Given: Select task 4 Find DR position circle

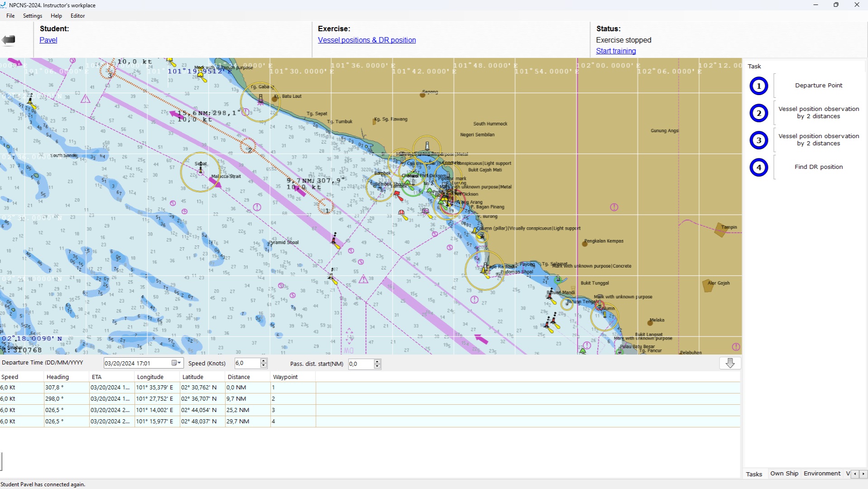Looking at the screenshot, I should pos(758,168).
